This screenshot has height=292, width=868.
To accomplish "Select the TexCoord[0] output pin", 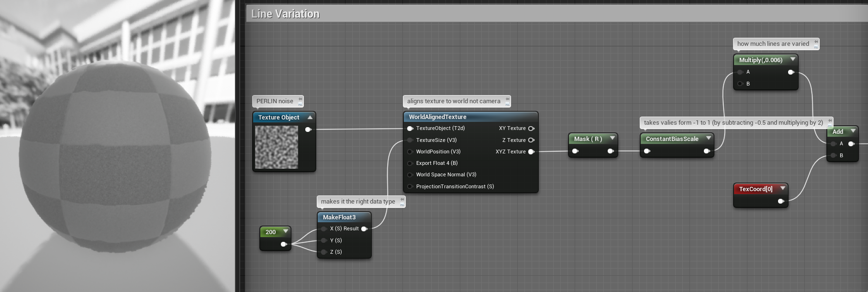I will point(781,201).
